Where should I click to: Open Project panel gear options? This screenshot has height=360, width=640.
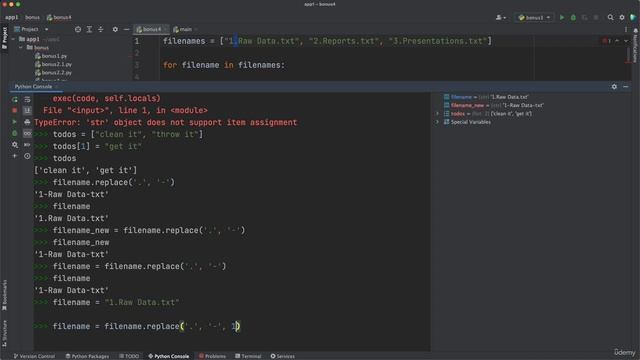tap(115, 29)
